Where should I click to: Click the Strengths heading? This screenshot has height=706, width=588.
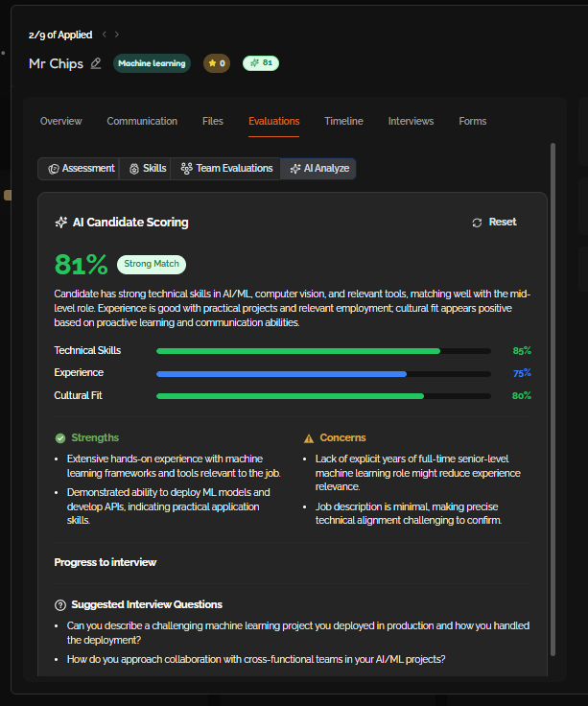95,437
